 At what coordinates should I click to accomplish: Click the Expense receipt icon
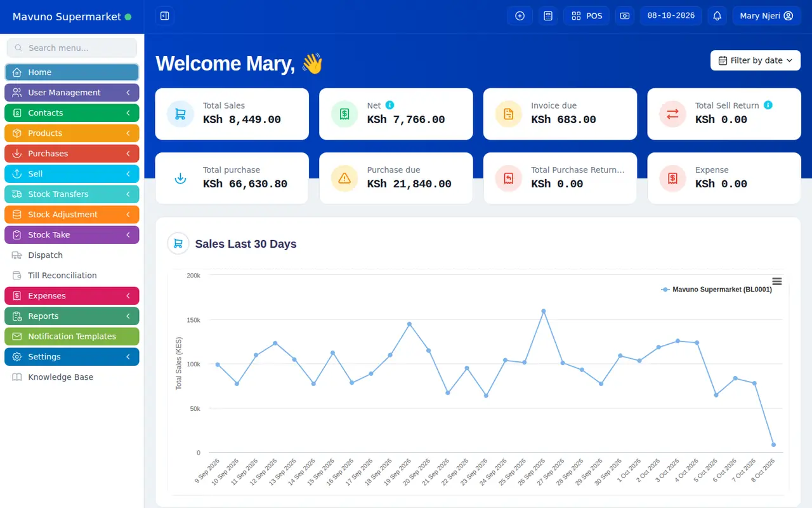pyautogui.click(x=672, y=178)
